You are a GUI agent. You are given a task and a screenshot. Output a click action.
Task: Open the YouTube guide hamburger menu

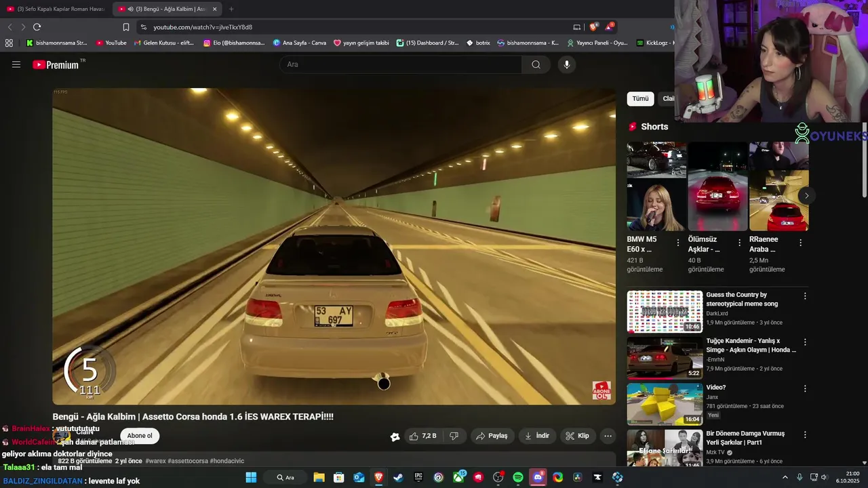point(16,64)
